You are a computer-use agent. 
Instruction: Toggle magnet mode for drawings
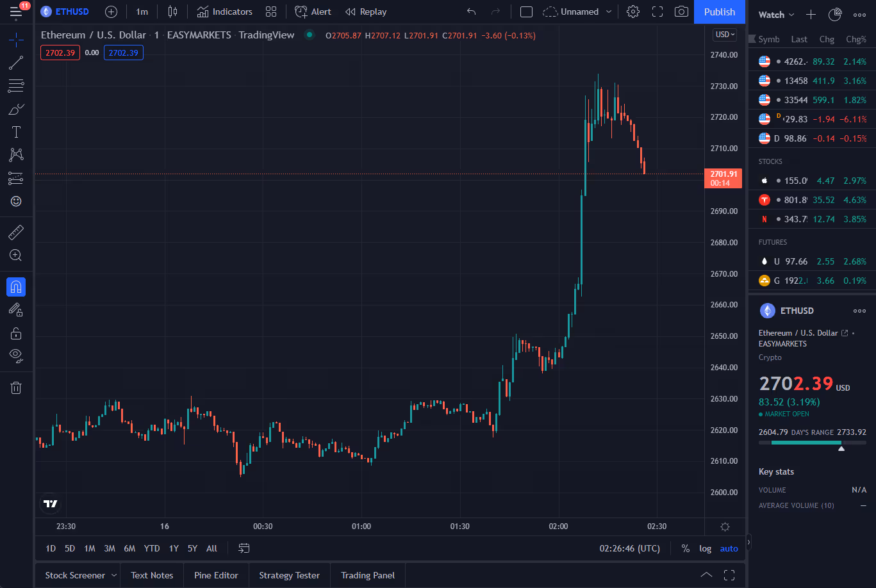16,287
